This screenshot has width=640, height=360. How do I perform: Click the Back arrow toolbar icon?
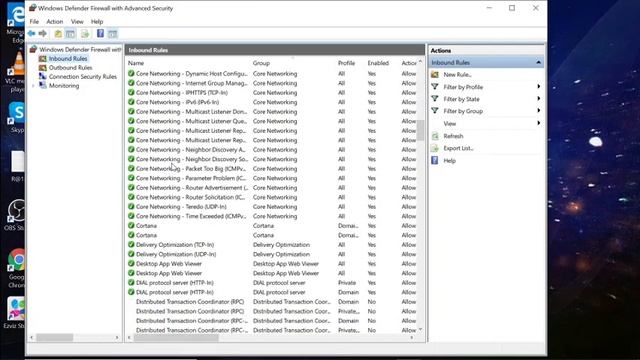tap(31, 33)
